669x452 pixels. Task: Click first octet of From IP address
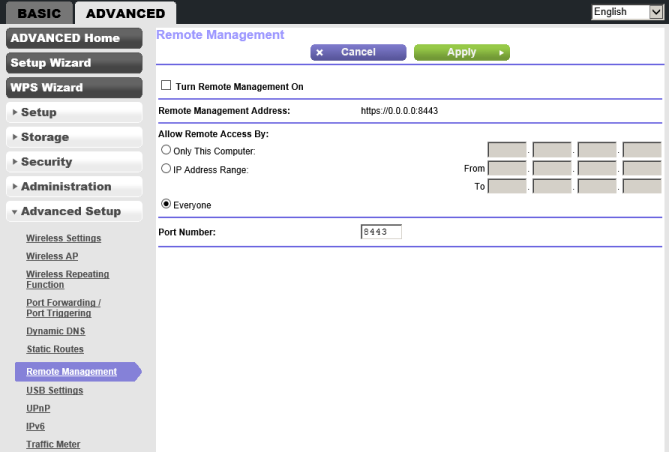click(x=507, y=168)
